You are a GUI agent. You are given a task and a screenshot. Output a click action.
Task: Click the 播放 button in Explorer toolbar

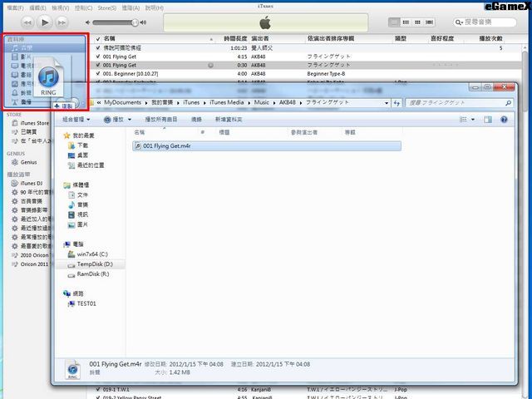tap(114, 120)
